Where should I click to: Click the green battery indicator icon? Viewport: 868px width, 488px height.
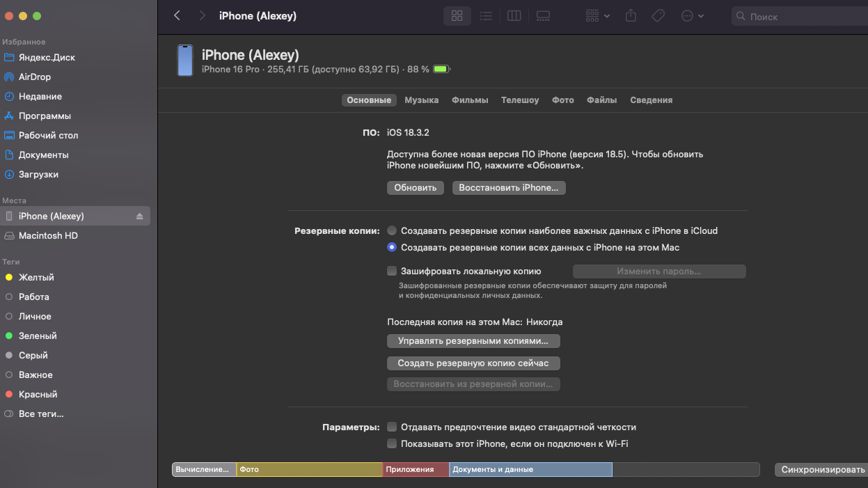click(x=441, y=70)
